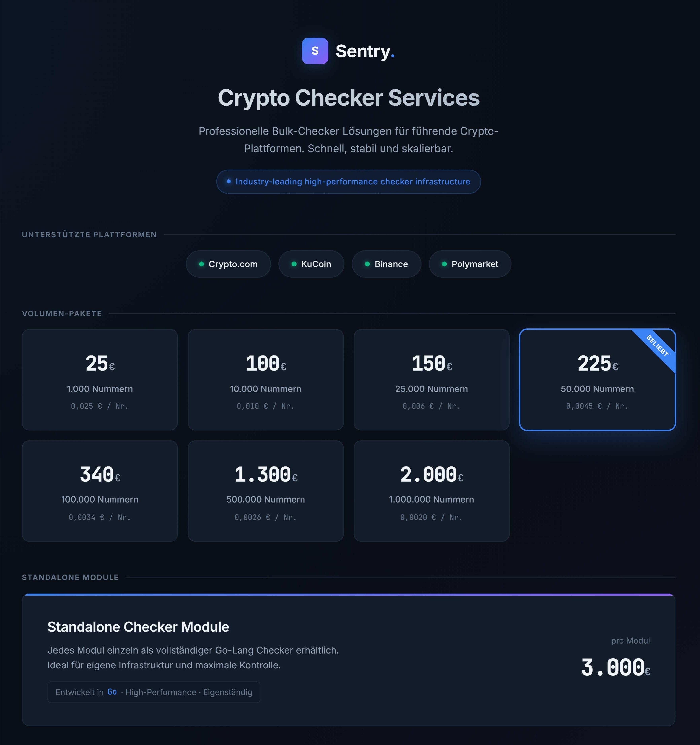Select the Crypto.com platform chip
This screenshot has width=700, height=745.
pyautogui.click(x=228, y=264)
